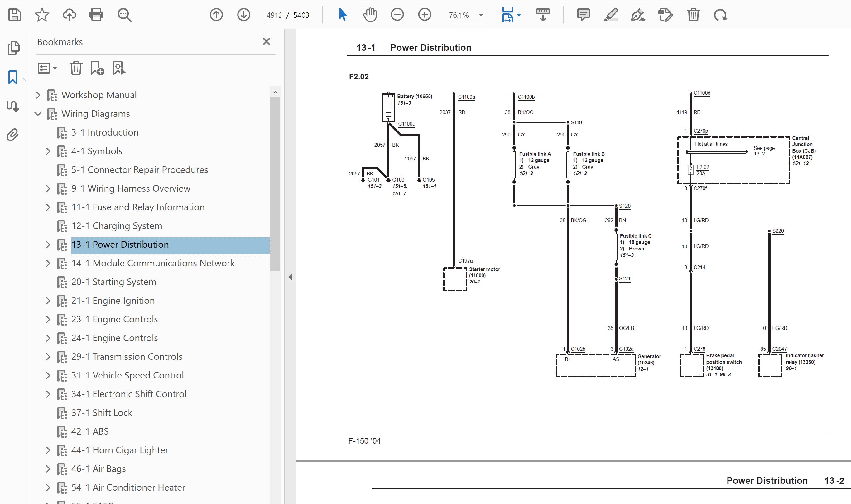Select the Hand pan tool
This screenshot has height=504, width=851.
[x=370, y=15]
